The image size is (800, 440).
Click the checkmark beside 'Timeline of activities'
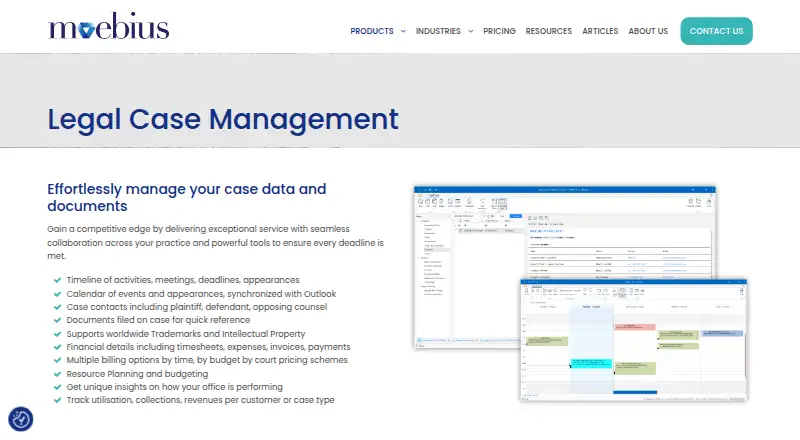(58, 280)
